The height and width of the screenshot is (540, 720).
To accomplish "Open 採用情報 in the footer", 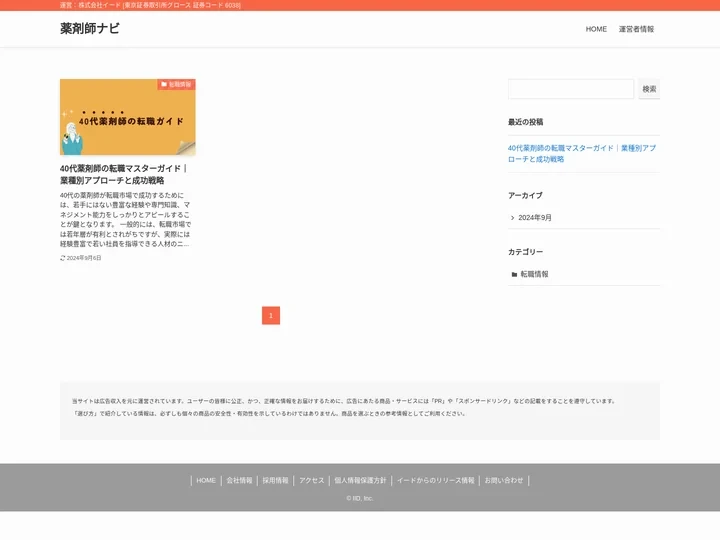I will pyautogui.click(x=275, y=480).
